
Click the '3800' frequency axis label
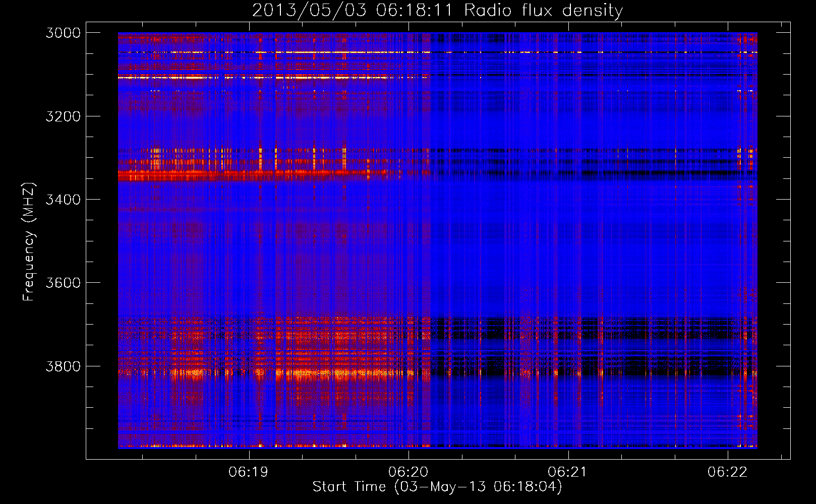pyautogui.click(x=63, y=366)
